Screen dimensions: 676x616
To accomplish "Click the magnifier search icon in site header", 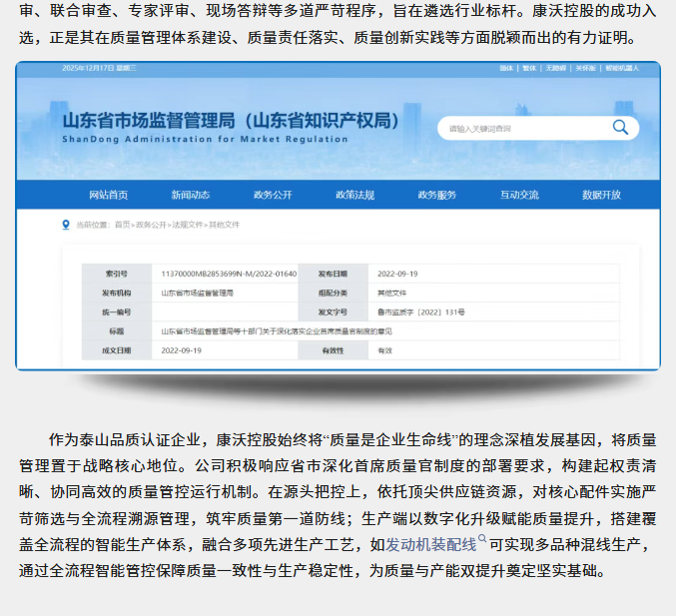I will coord(620,127).
